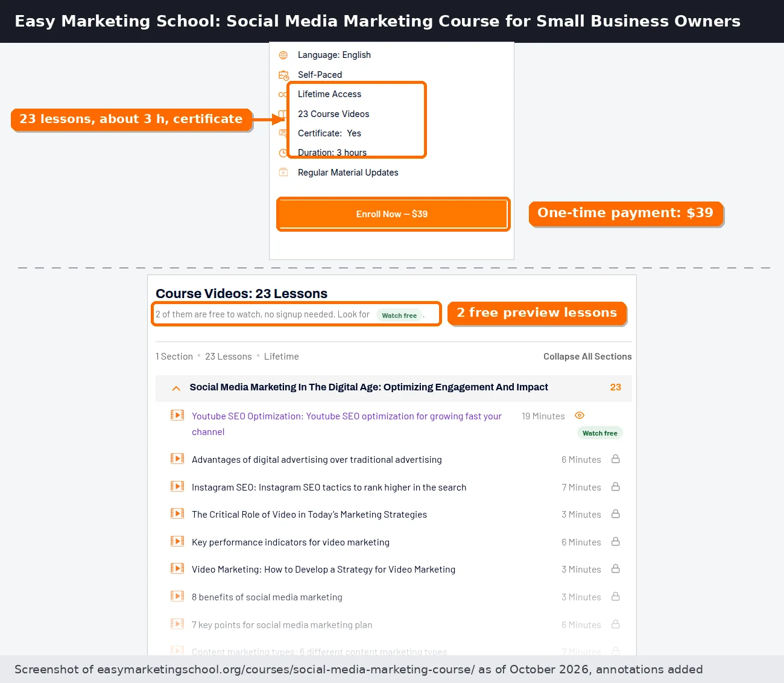784x683 pixels.
Task: Collapse the Social Media Marketing section chevron
Action: click(x=176, y=388)
